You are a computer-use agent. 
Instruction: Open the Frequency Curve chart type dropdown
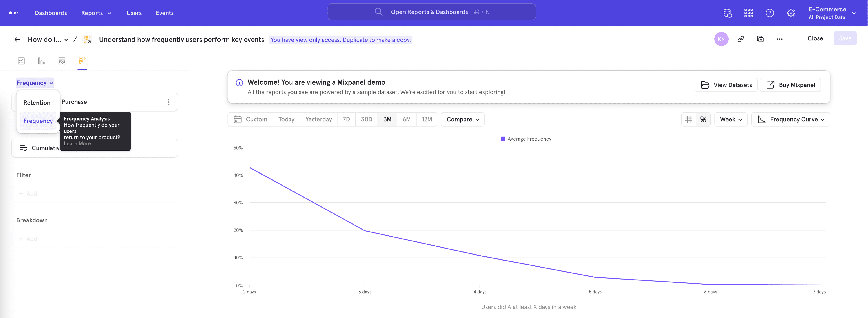pyautogui.click(x=790, y=119)
